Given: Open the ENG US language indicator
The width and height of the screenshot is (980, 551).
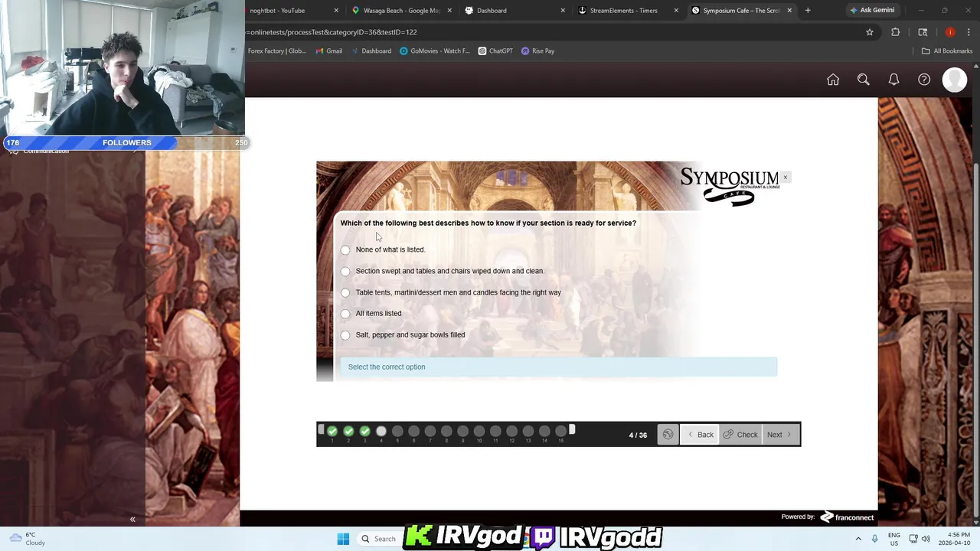Looking at the screenshot, I should (893, 539).
